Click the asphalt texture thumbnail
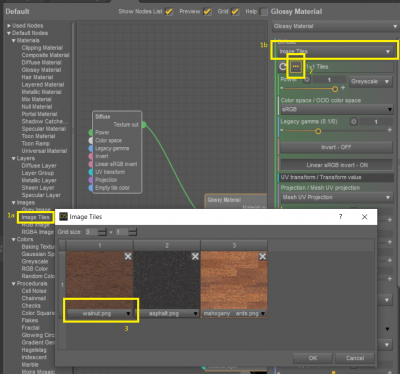The height and width of the screenshot is (374, 400). tap(167, 280)
